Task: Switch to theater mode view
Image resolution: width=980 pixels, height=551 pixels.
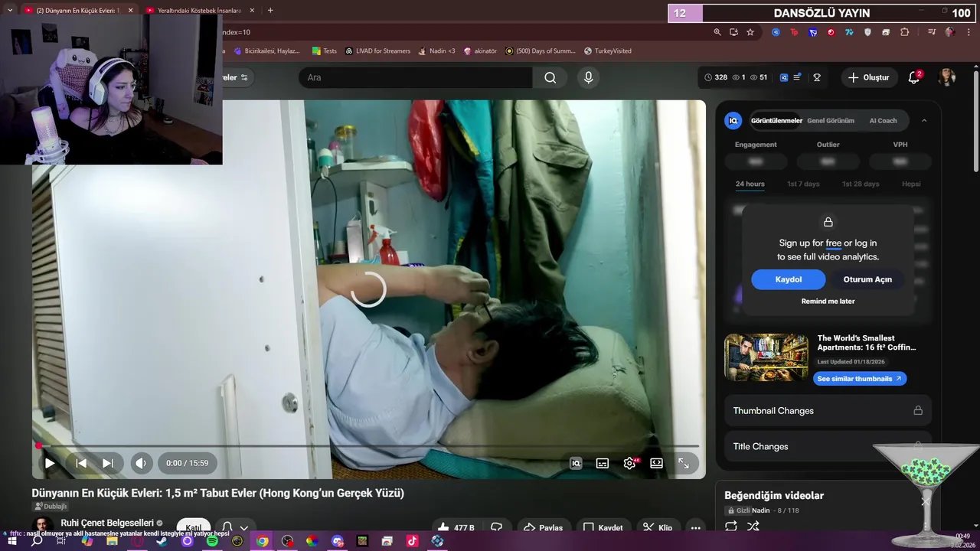Action: pos(656,463)
